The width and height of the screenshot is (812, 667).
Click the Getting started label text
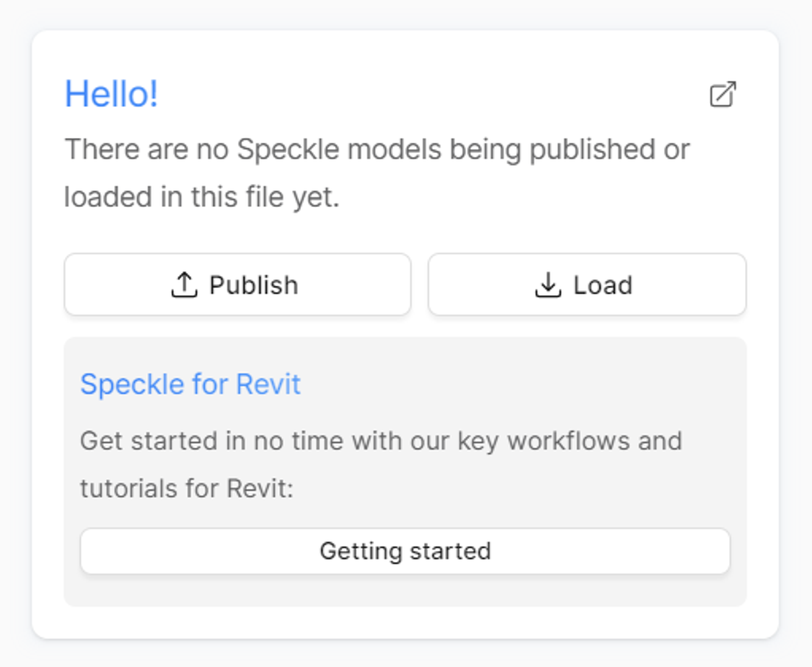[x=405, y=551]
